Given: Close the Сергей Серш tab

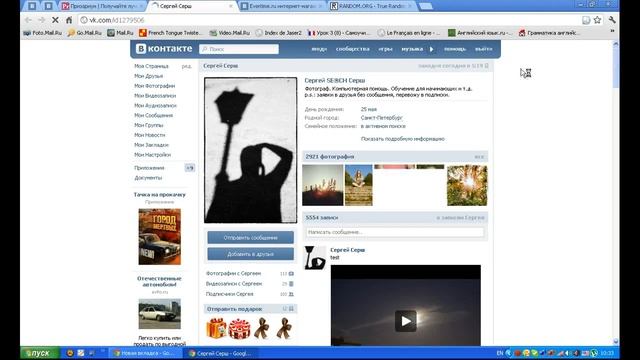Looking at the screenshot, I should [231, 6].
